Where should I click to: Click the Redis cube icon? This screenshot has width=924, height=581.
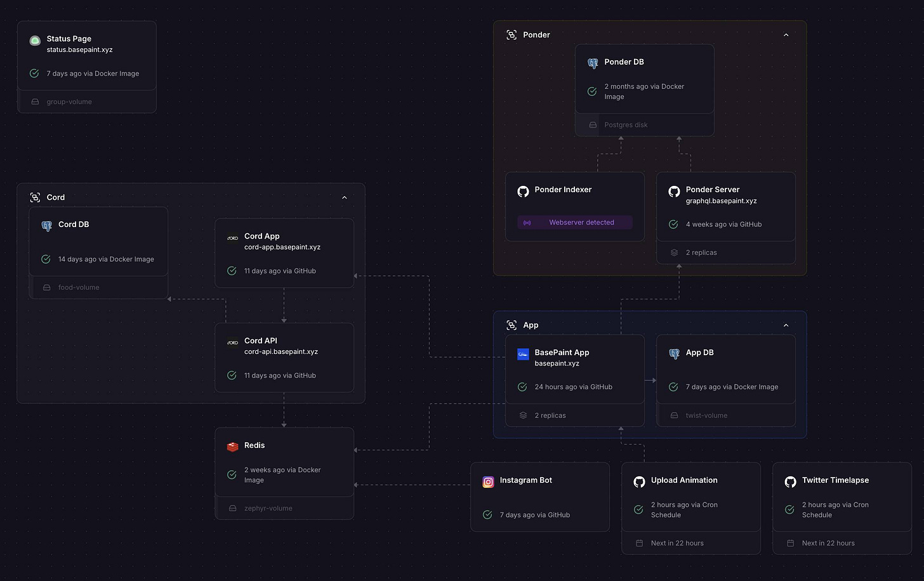click(x=232, y=447)
